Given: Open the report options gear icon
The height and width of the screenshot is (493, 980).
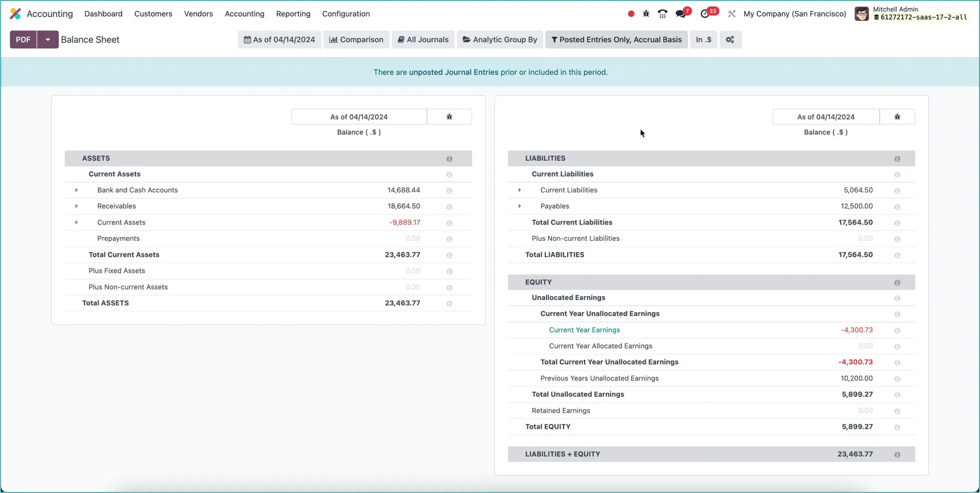Looking at the screenshot, I should 730,39.
